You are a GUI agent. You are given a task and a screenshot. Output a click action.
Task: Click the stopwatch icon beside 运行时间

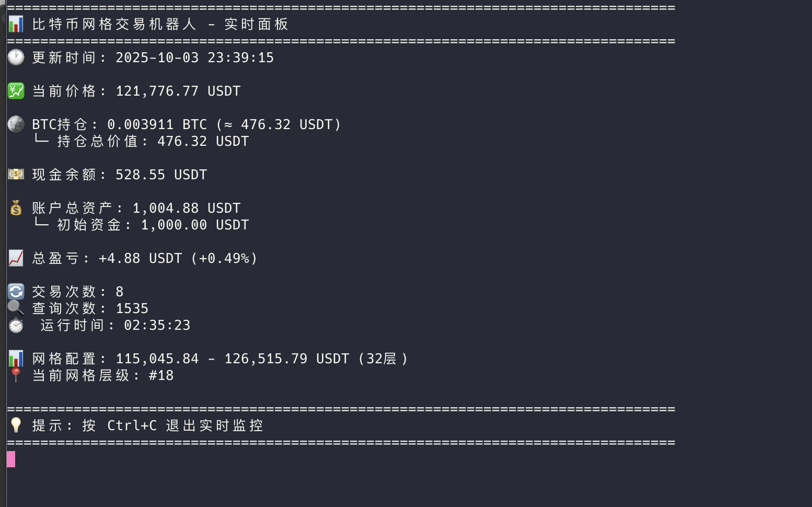point(16,325)
